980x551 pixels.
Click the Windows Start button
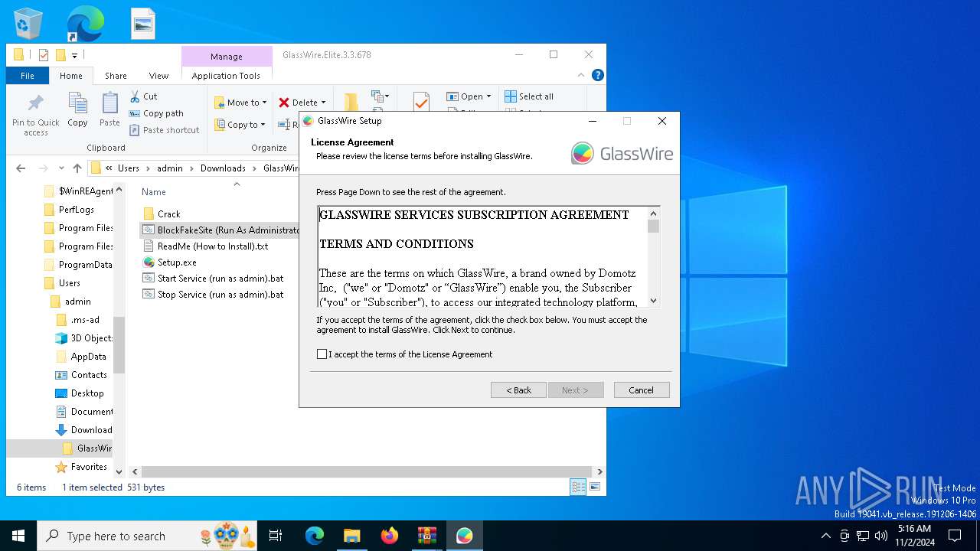coord(18,536)
